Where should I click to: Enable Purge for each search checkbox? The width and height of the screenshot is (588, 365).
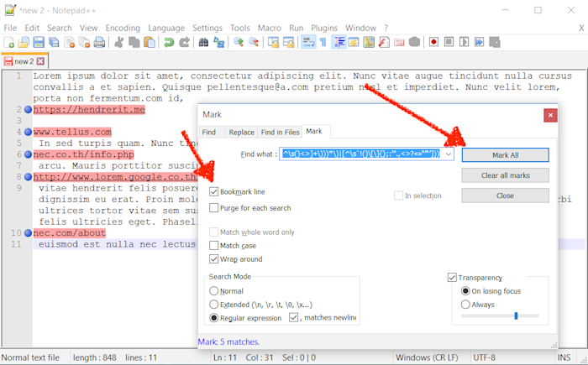click(213, 207)
